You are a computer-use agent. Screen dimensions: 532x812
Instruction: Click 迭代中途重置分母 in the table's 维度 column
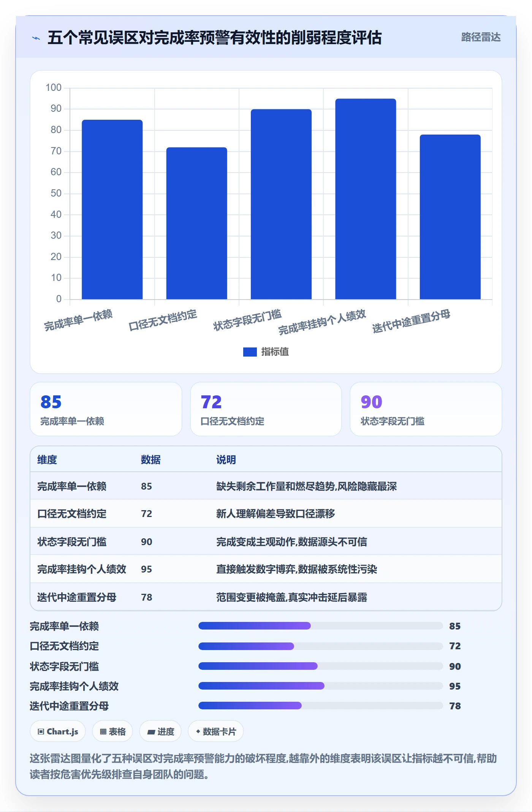77,597
